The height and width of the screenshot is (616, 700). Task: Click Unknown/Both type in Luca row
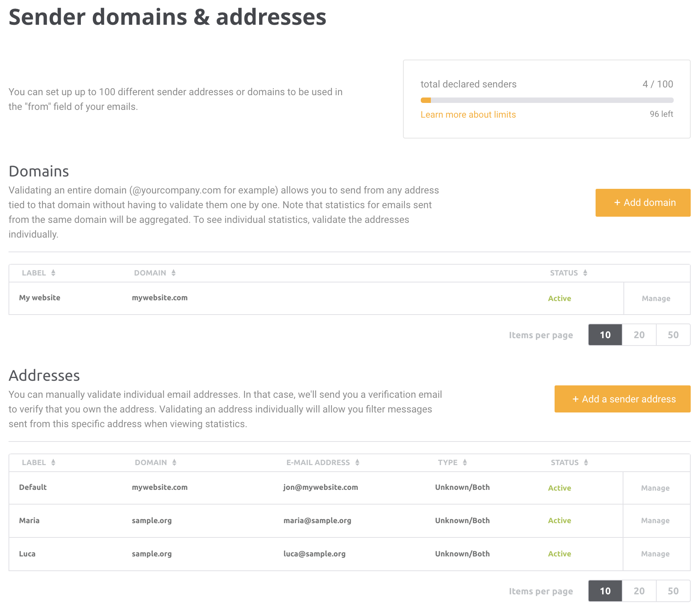click(x=462, y=554)
